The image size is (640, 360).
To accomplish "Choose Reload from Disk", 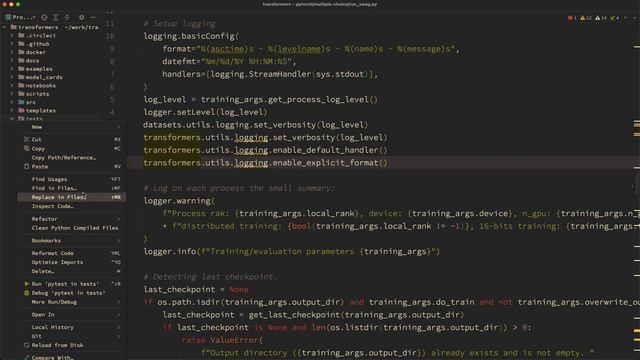I will [x=71, y=345].
